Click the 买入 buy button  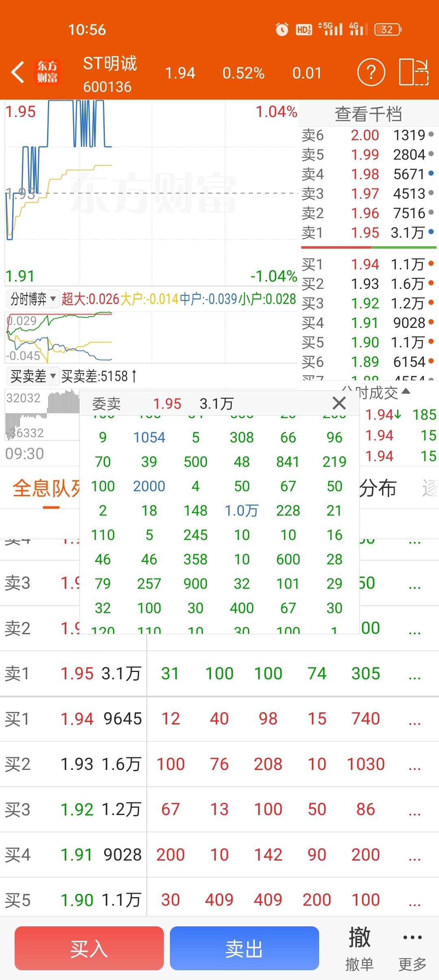[89, 948]
